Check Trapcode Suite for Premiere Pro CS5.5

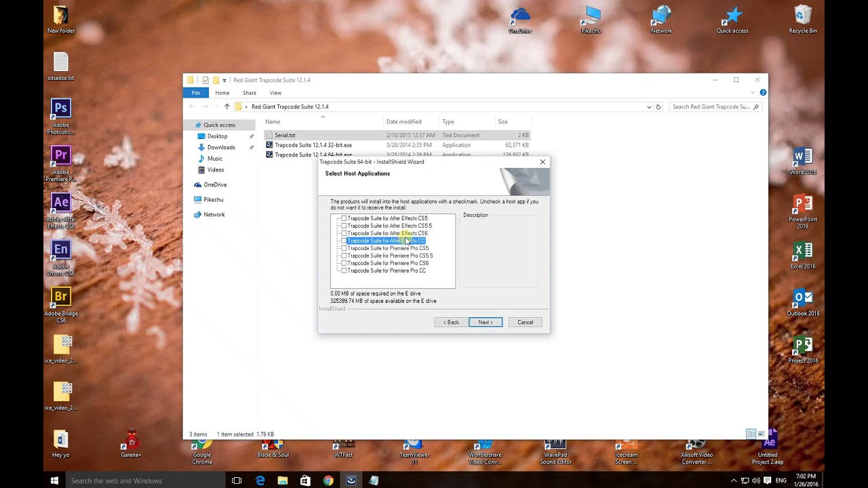click(344, 256)
